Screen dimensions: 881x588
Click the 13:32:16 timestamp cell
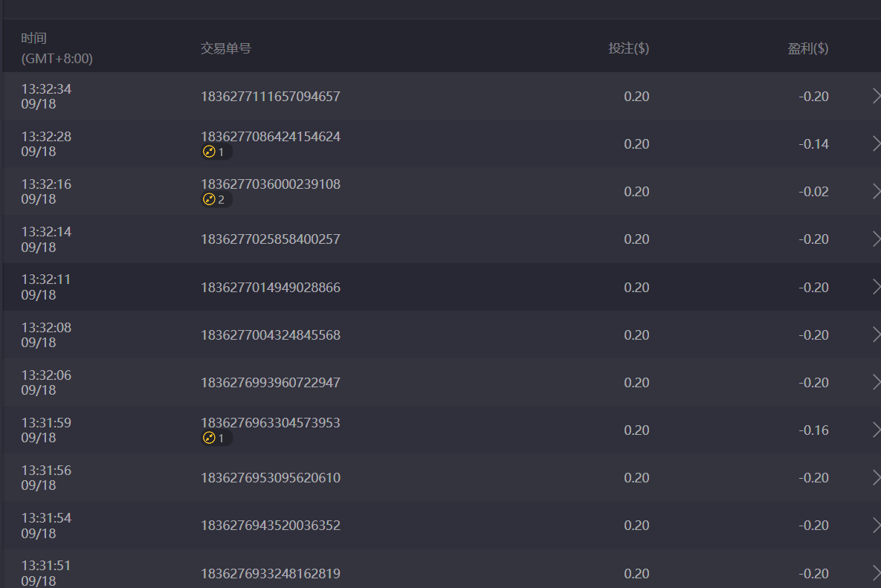46,192
